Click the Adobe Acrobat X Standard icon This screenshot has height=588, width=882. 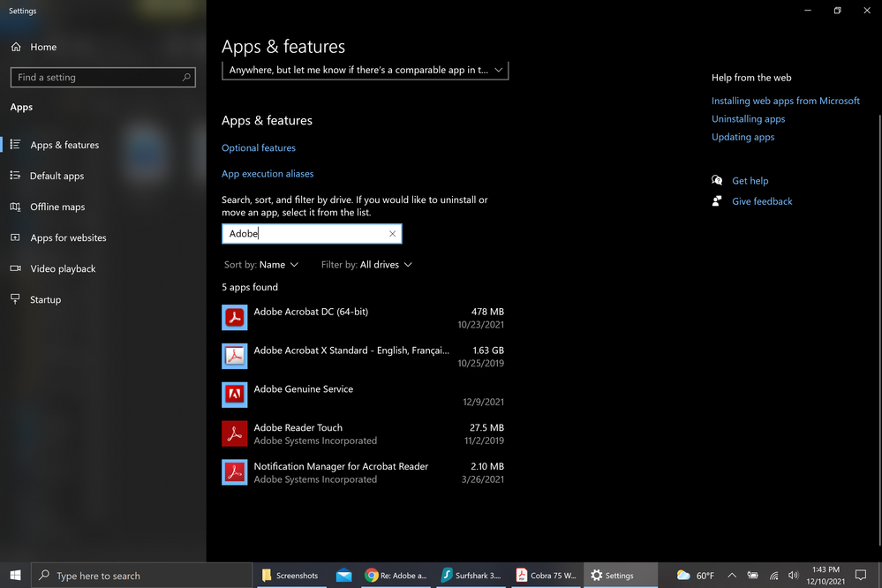tap(235, 356)
